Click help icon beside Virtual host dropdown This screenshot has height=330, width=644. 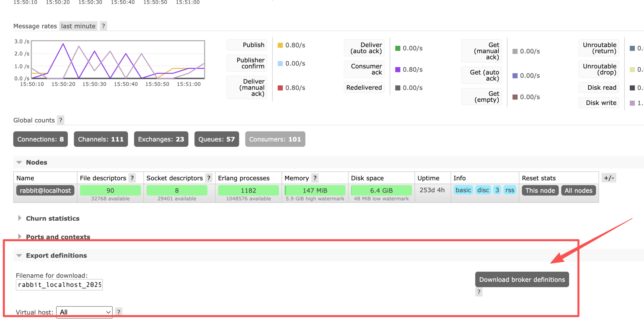coord(118,312)
